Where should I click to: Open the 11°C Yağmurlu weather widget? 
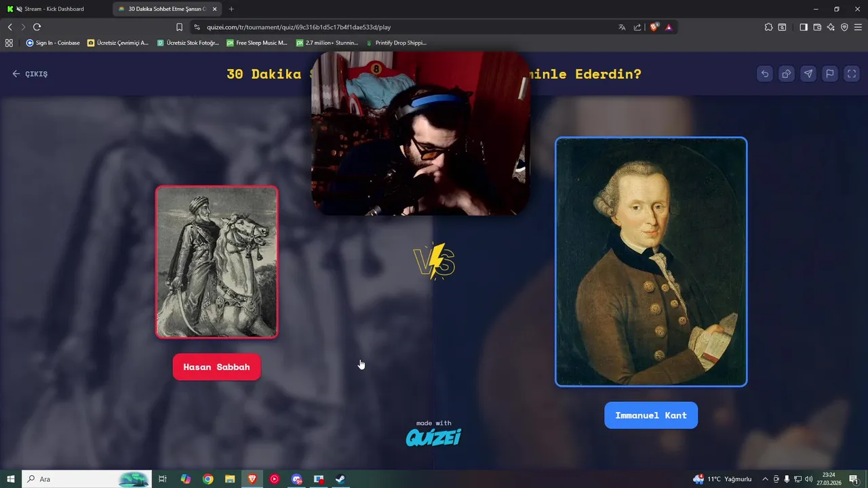click(722, 479)
